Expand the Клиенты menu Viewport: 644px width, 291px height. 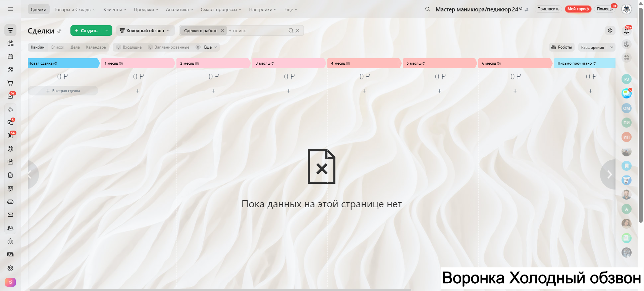[115, 9]
